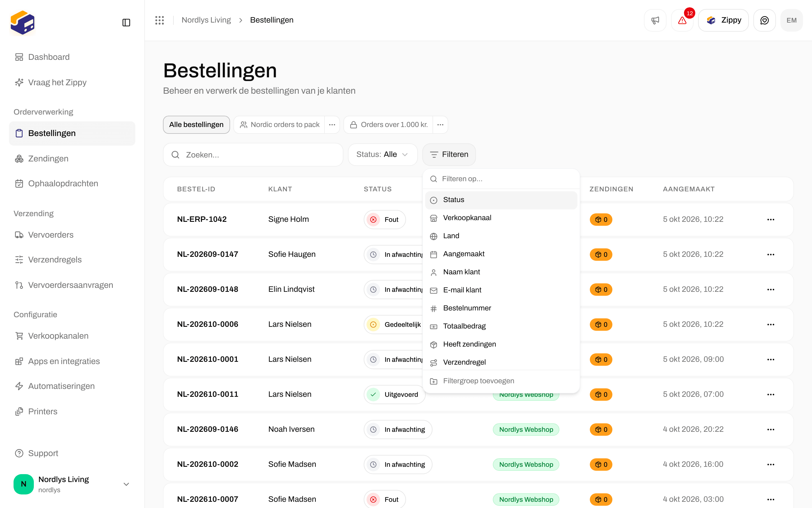Open Zendingen page
The height and width of the screenshot is (508, 812).
coord(72,158)
